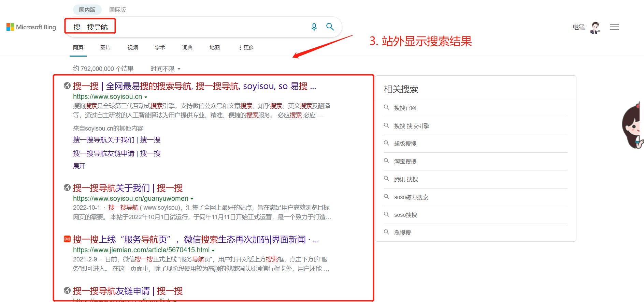Open the user avatar profile
The height and width of the screenshot is (302, 644).
pyautogui.click(x=595, y=27)
